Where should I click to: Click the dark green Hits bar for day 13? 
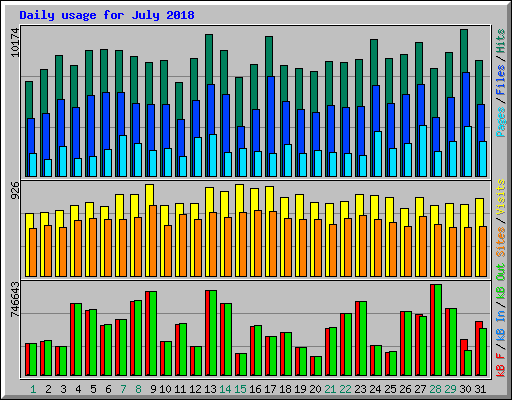coord(209,58)
